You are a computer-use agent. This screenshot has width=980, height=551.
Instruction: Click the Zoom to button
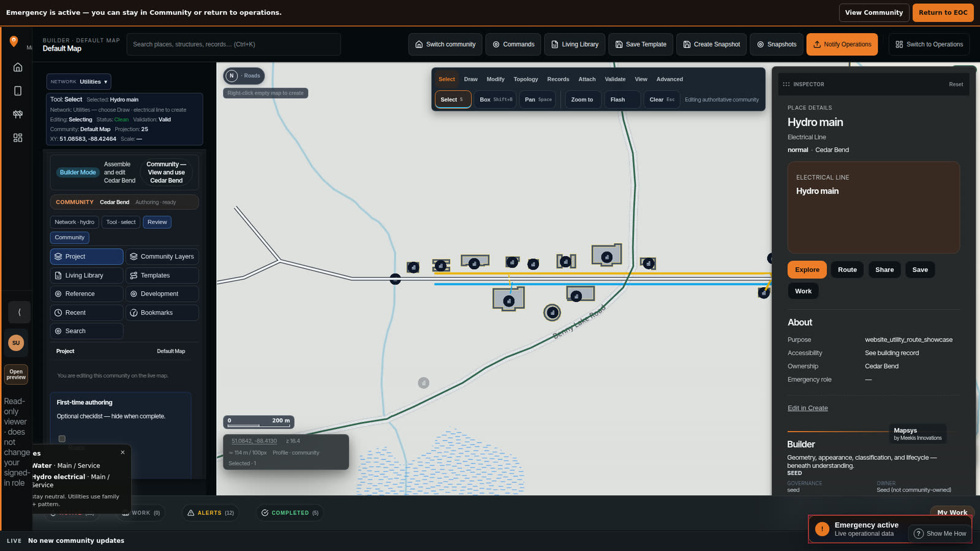582,99
